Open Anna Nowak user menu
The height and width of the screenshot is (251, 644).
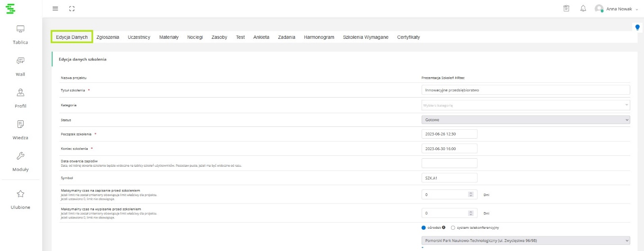coord(616,9)
